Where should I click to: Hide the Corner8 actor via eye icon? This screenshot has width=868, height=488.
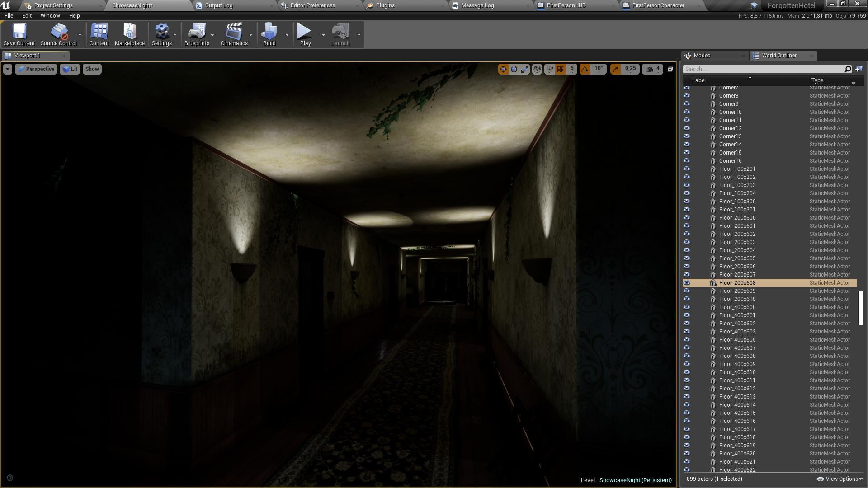(x=687, y=96)
